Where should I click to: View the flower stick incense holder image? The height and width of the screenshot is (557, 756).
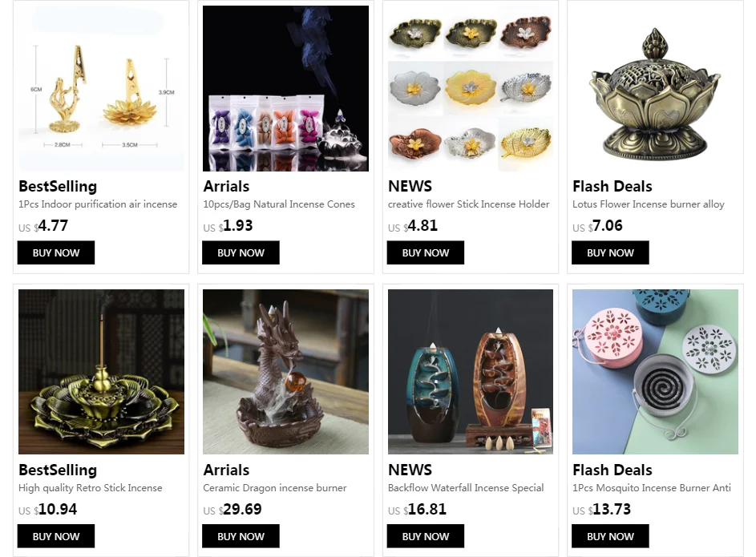coord(471,88)
